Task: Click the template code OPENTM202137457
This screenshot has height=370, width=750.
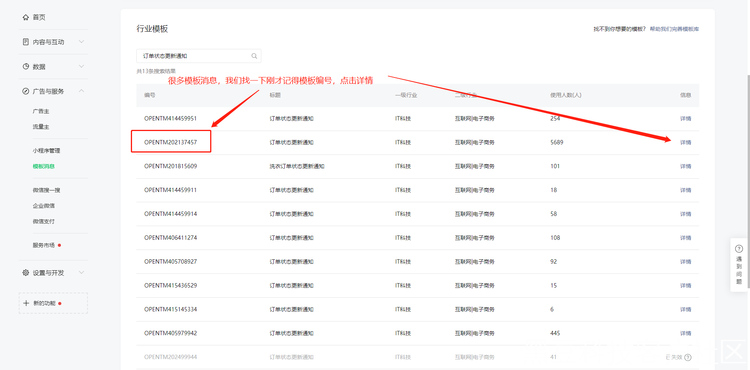Action: point(170,142)
